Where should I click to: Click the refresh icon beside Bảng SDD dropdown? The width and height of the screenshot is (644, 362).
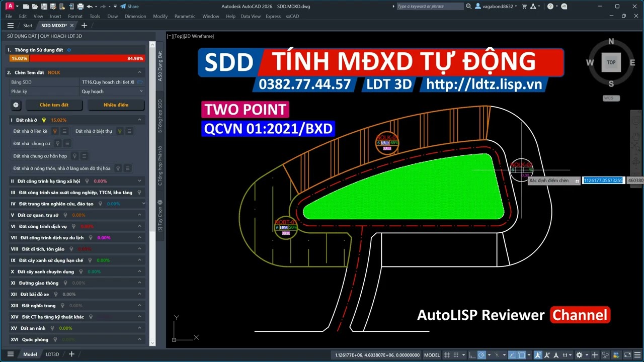coord(140,82)
